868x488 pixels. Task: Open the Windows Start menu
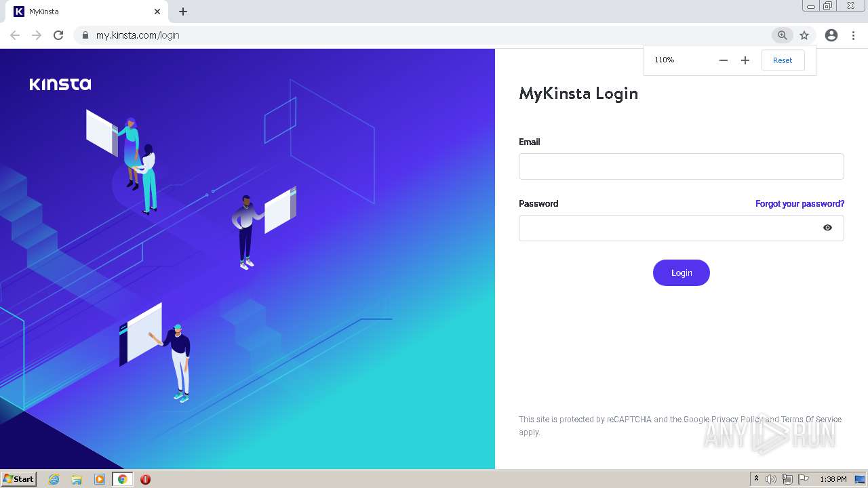click(19, 479)
